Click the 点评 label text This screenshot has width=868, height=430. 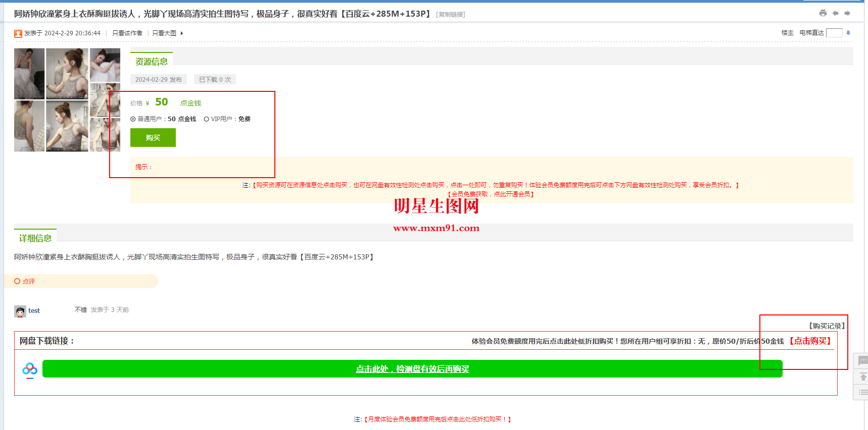point(29,281)
